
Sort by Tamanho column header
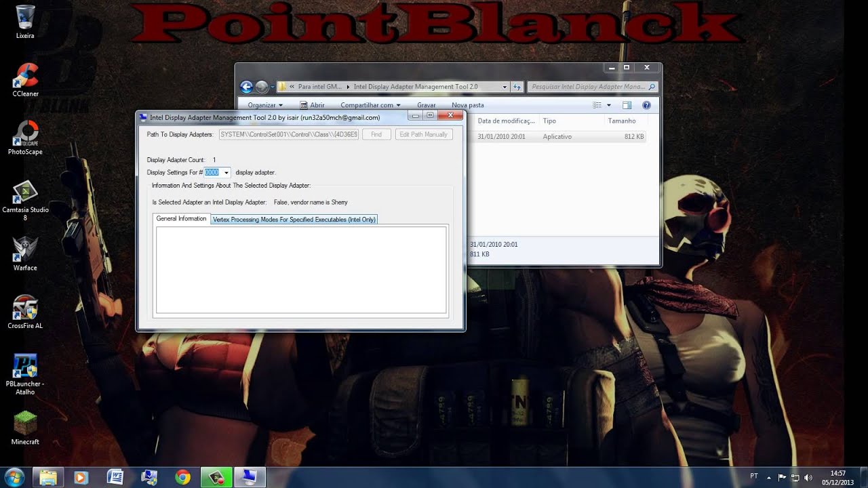pos(626,121)
